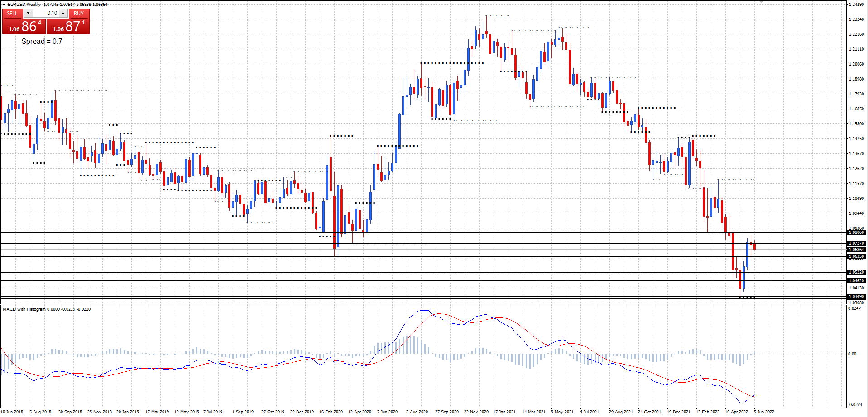Click the current price label 1.06864
This screenshot has height=417, width=868.
pos(856,250)
